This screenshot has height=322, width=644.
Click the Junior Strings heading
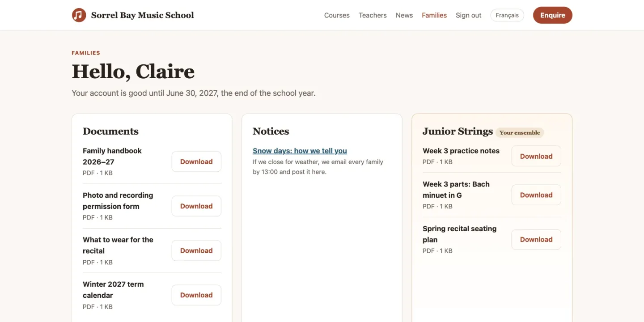tap(458, 131)
